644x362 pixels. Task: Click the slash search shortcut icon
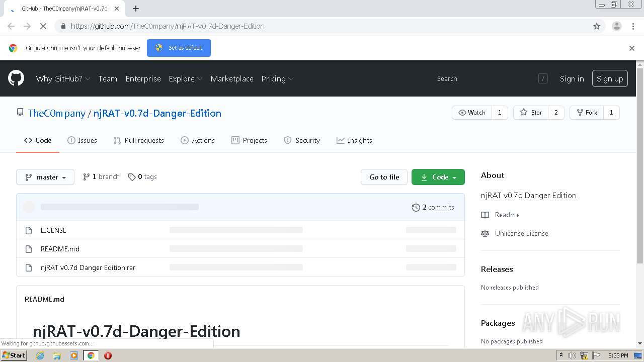(543, 78)
